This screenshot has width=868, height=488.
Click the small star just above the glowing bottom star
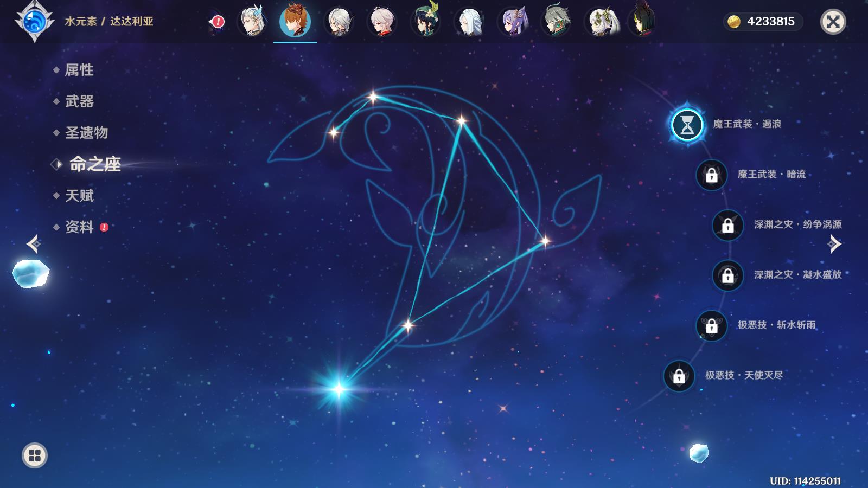(x=407, y=325)
